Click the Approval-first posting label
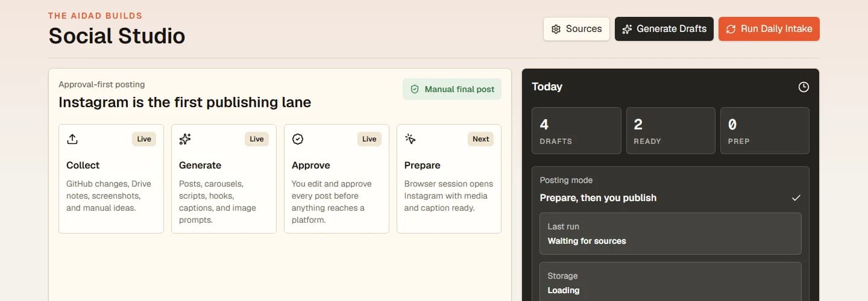Viewport: 868px width, 301px height. 101,84
